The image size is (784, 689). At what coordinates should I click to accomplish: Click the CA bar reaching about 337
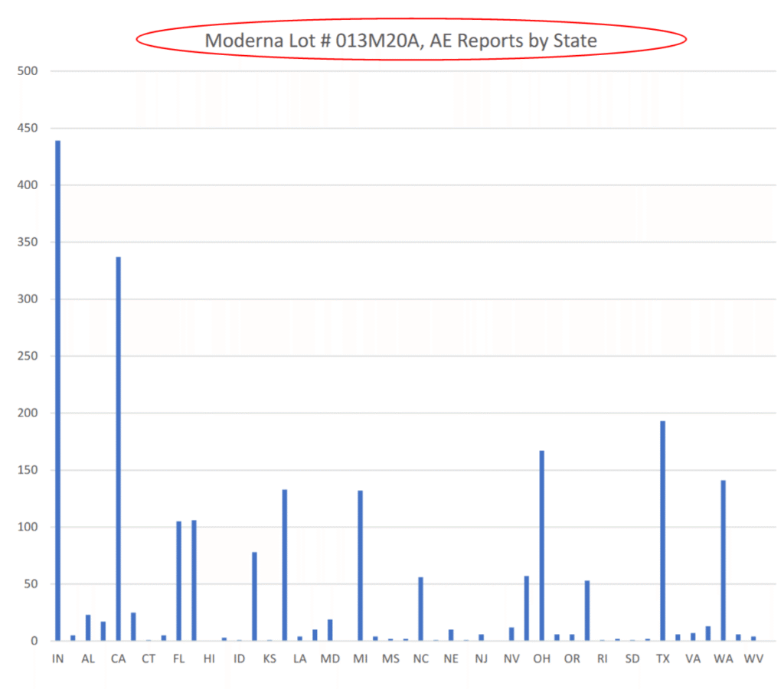(119, 449)
